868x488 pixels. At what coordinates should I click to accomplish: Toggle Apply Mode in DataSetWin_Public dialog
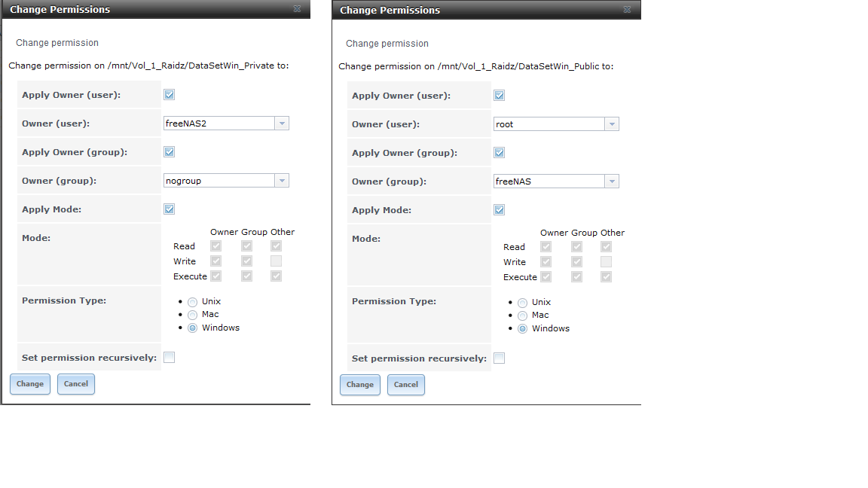[500, 209]
